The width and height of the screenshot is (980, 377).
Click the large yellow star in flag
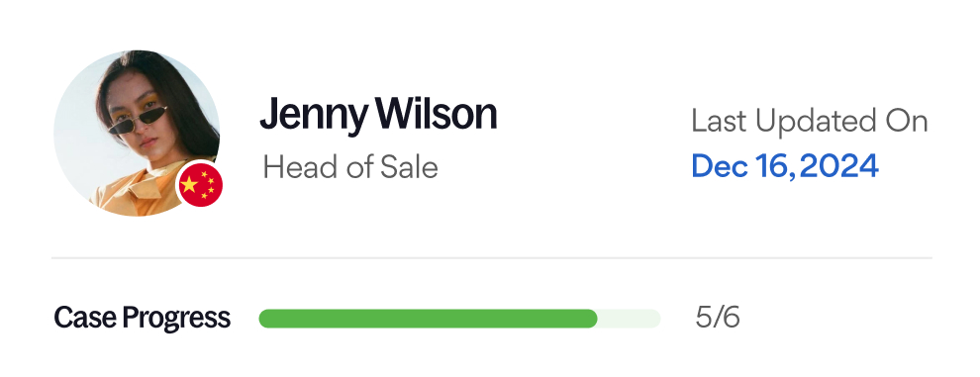click(x=189, y=183)
